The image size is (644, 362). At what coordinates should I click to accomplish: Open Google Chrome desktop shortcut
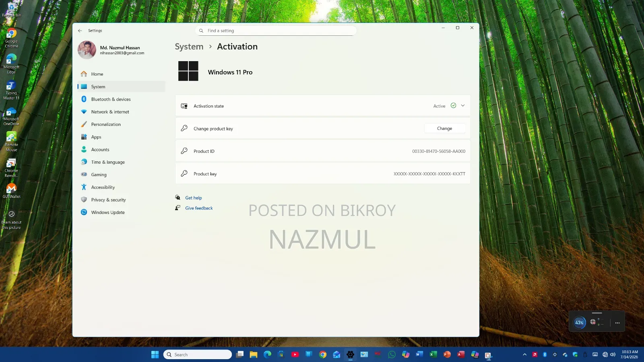coord(11,39)
